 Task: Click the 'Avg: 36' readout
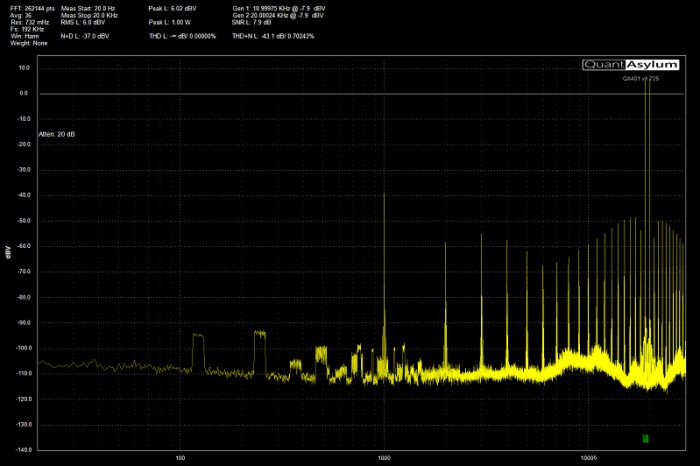pyautogui.click(x=21, y=16)
